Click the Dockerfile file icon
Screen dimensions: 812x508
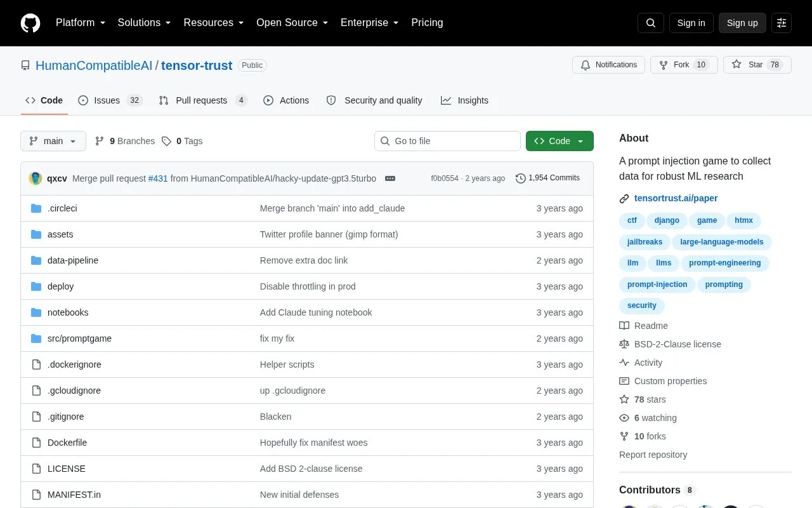(x=36, y=443)
